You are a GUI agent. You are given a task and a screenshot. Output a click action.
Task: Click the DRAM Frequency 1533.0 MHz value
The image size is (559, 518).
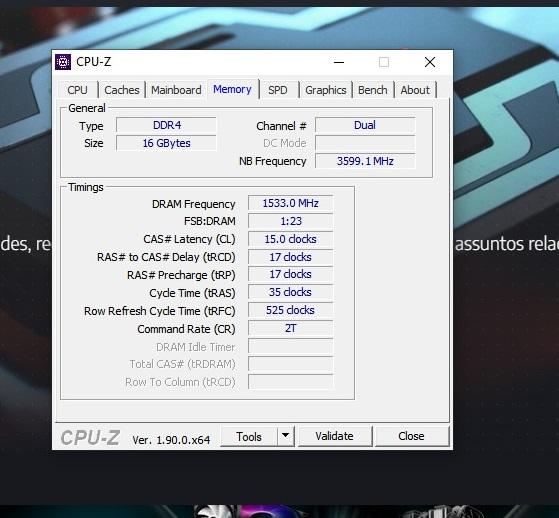click(x=291, y=203)
